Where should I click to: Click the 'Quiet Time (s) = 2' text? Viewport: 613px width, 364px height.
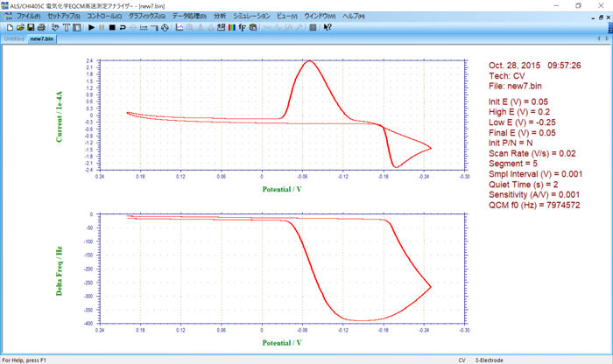523,185
